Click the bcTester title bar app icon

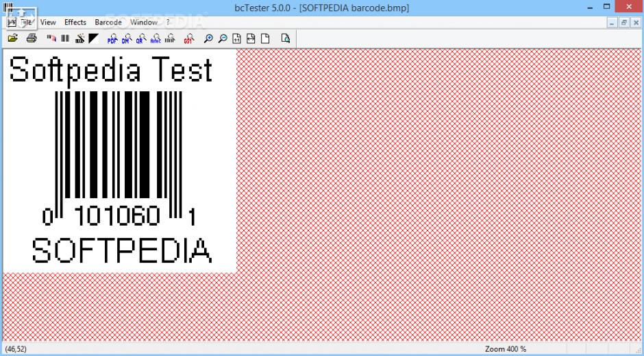click(8, 8)
